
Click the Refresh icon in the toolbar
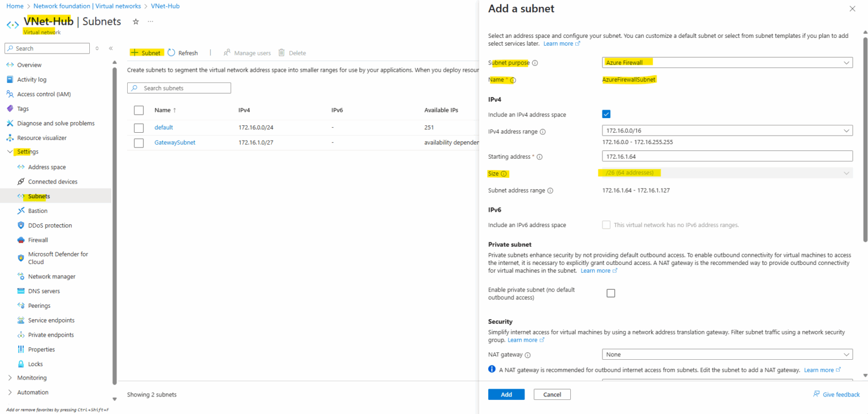[x=171, y=53]
